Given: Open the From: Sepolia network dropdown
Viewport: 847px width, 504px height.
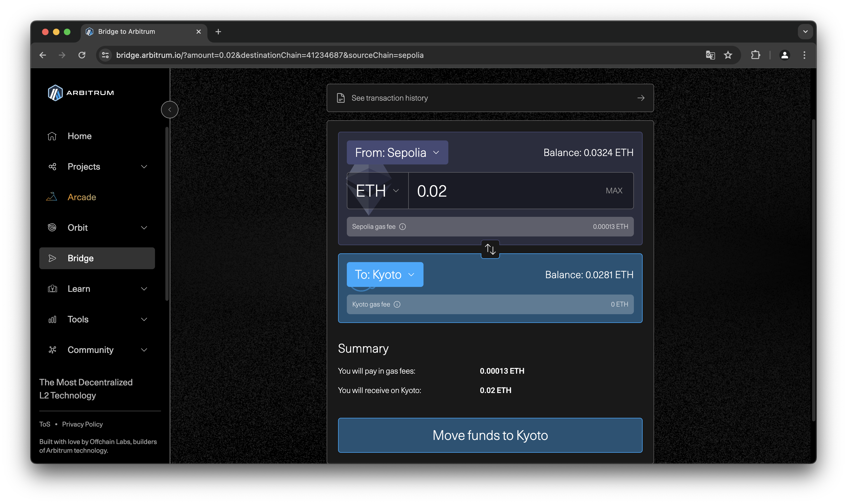Looking at the screenshot, I should 397,152.
